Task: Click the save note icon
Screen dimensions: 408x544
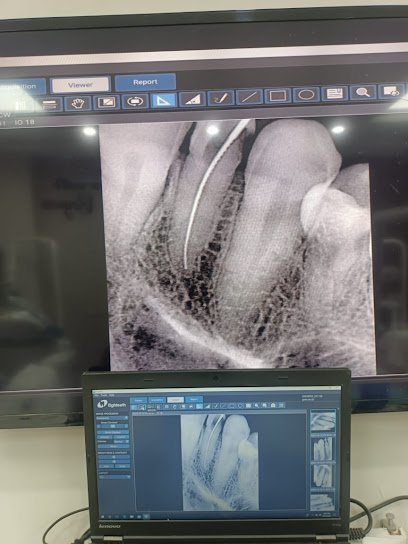Action: click(334, 94)
